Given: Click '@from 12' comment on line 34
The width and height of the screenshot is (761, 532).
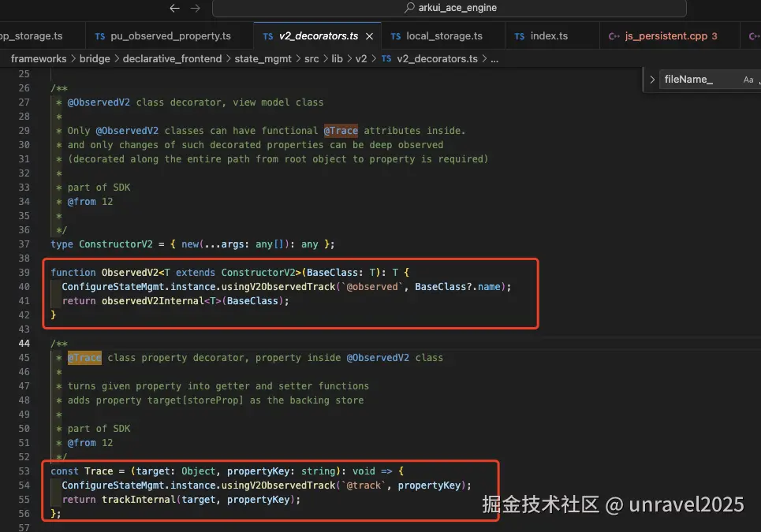Looking at the screenshot, I should pyautogui.click(x=90, y=201).
